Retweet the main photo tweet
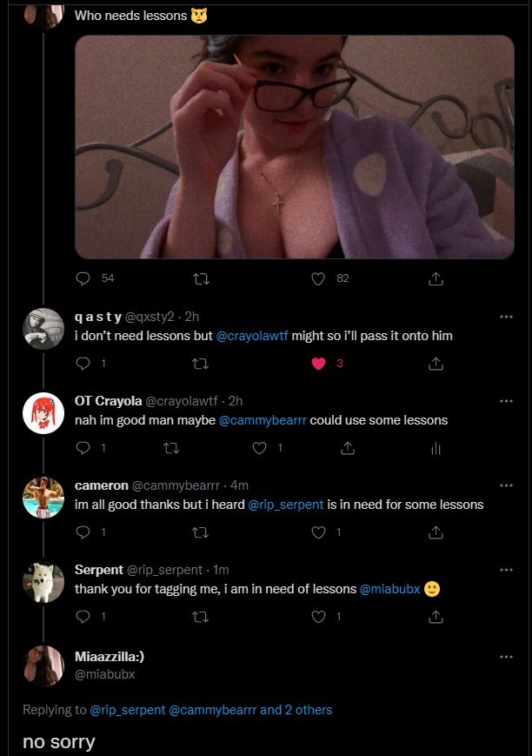532x756 pixels. (200, 278)
